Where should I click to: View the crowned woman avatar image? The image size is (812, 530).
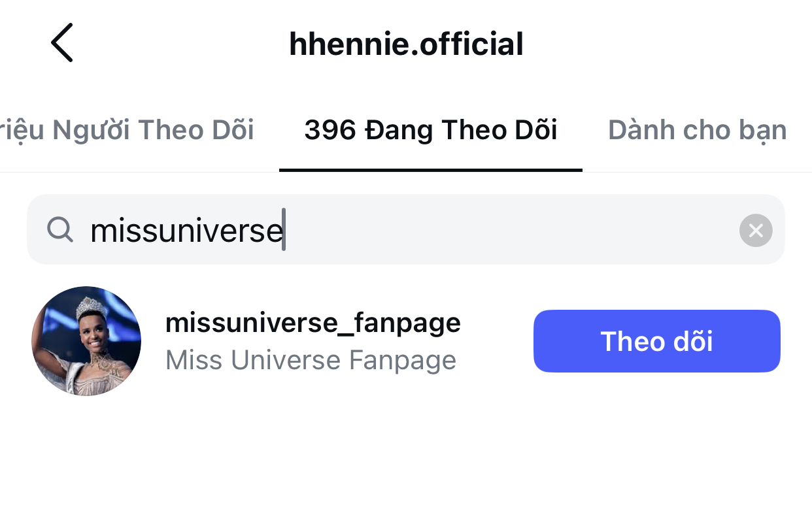pos(86,341)
